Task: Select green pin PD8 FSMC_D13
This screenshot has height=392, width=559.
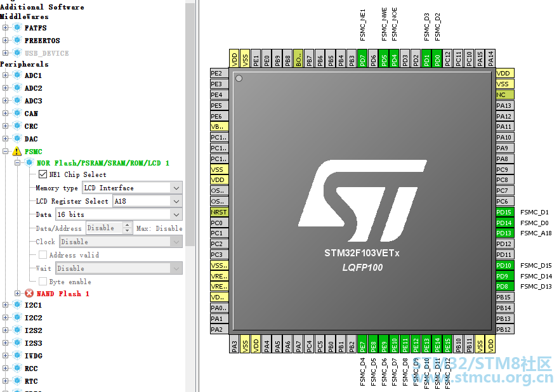Action: tap(505, 287)
